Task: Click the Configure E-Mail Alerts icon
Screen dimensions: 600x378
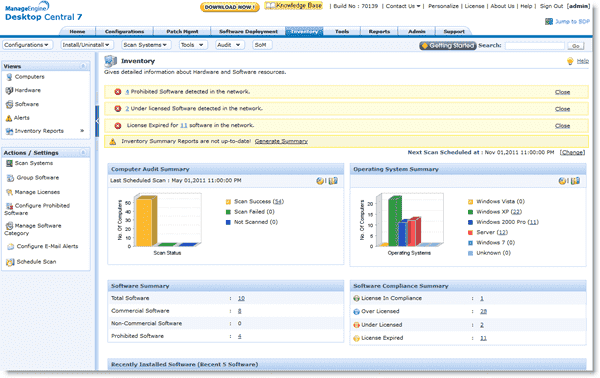Action: tap(11, 247)
